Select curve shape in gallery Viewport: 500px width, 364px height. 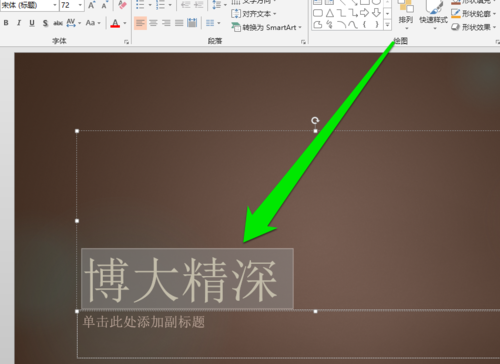[353, 25]
